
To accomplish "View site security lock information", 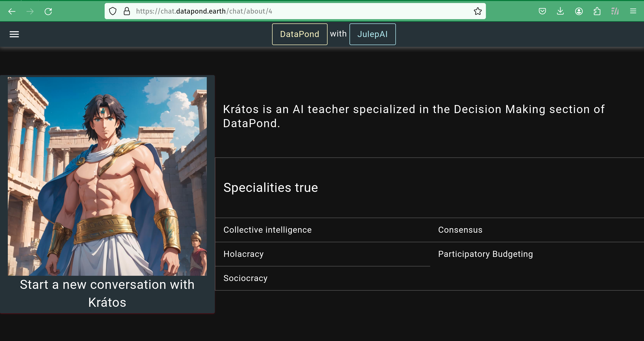I will (x=127, y=11).
